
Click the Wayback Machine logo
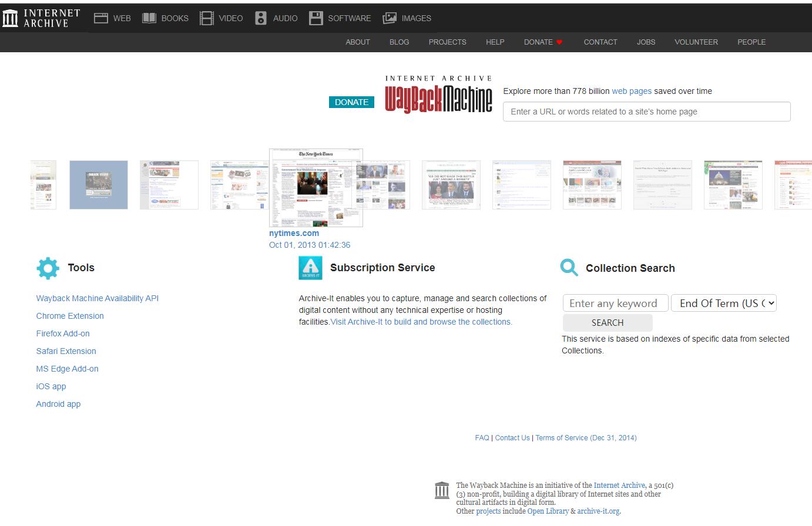coord(438,95)
